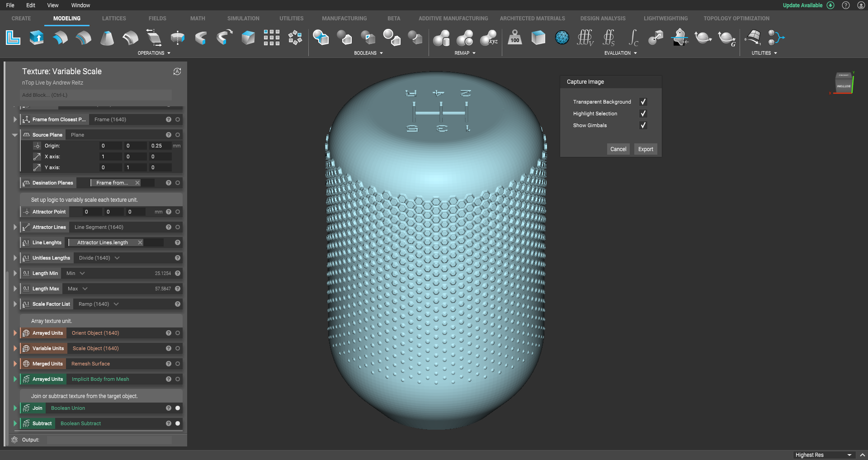Select the Offset tool (L-shaped icon)

[x=13, y=38]
